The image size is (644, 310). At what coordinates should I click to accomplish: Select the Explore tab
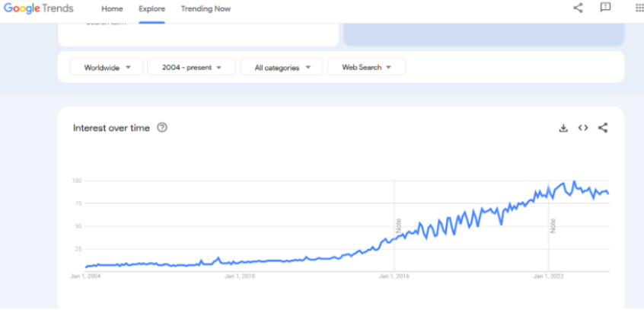pyautogui.click(x=151, y=9)
